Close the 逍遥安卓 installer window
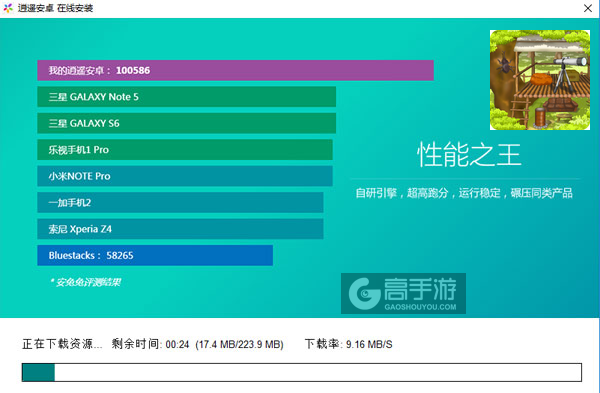Screen dimensions: 600x393 point(588,8)
